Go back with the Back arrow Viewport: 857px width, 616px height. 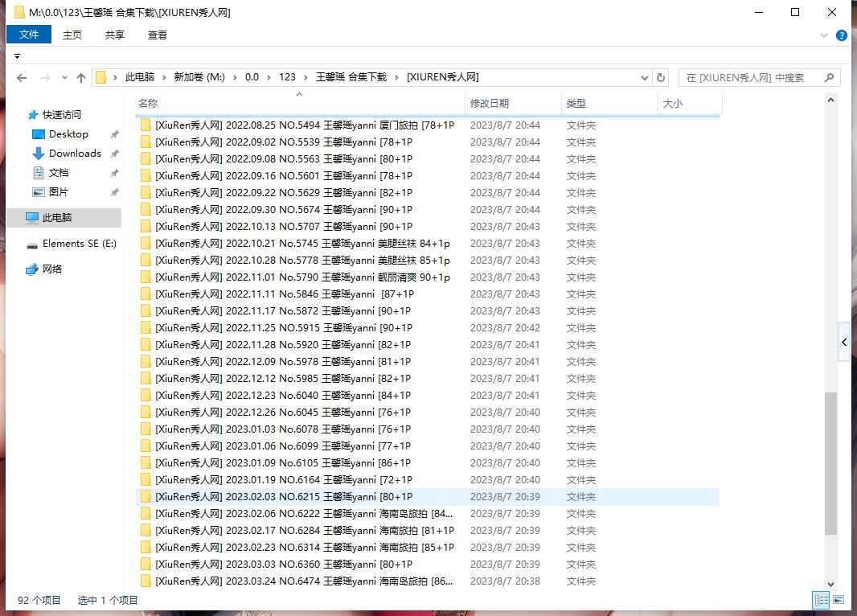click(22, 78)
